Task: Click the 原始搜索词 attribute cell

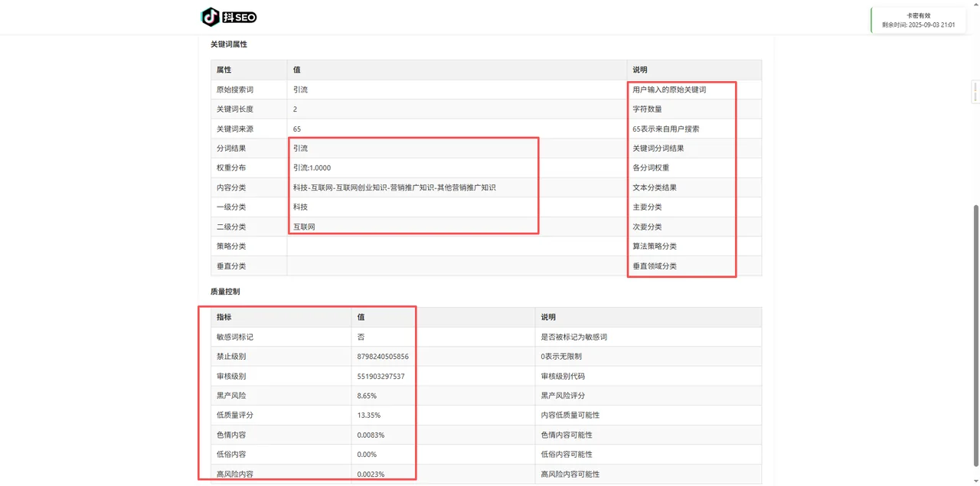Action: point(249,90)
